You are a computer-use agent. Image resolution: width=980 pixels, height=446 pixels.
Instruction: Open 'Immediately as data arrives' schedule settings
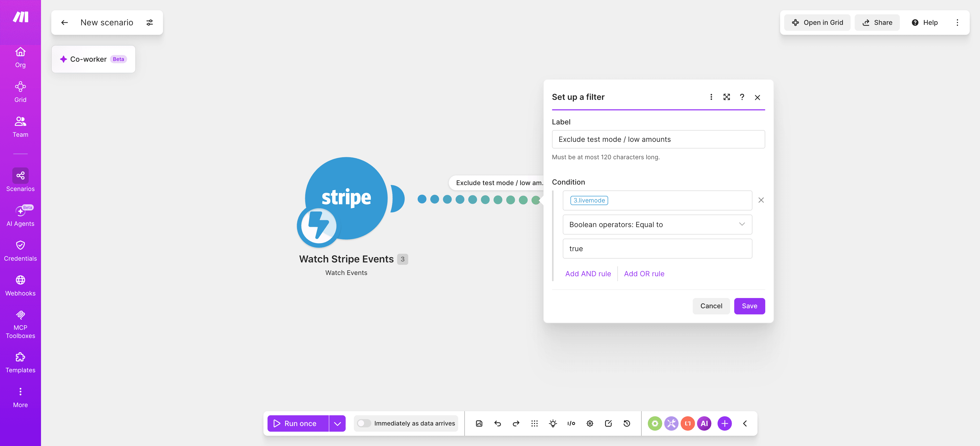[414, 423]
